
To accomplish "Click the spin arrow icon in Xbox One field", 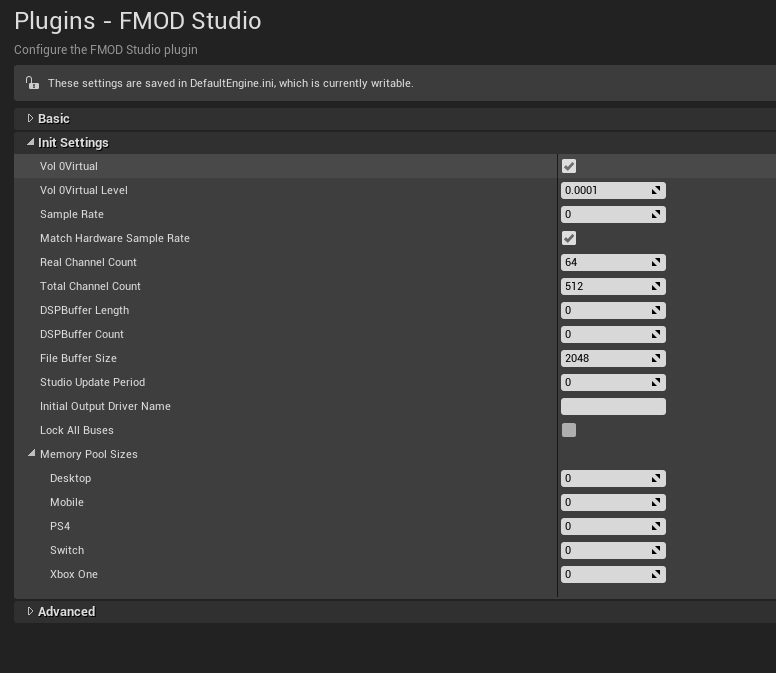I will click(x=656, y=574).
